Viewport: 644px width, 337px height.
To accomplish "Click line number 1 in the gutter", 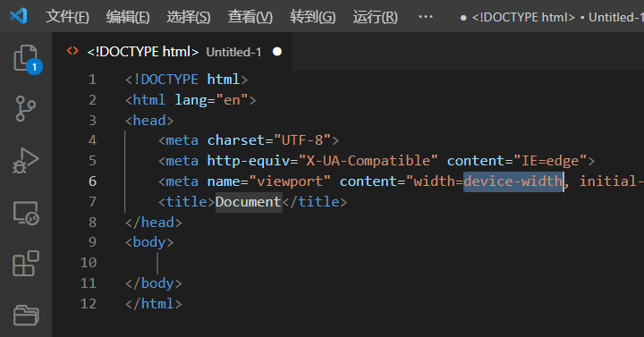I will [92, 80].
